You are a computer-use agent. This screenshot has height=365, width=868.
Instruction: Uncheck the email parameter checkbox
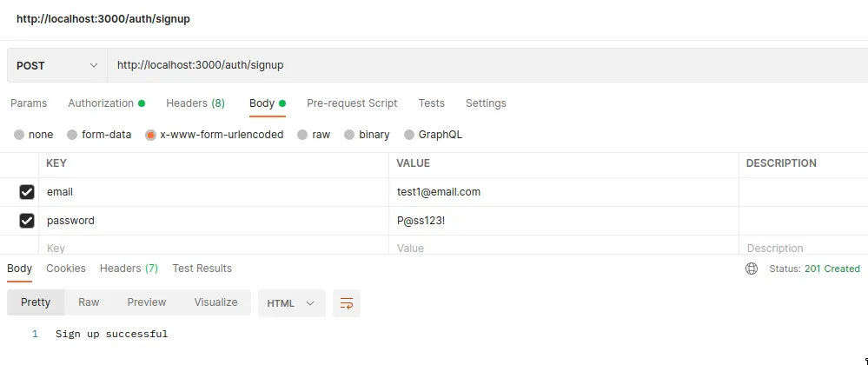(x=27, y=192)
